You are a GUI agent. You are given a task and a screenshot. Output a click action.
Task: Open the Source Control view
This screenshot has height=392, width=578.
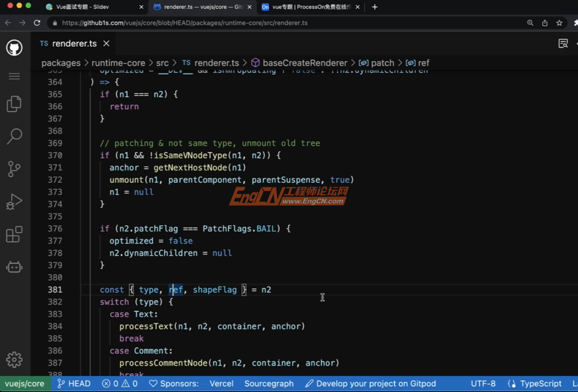tap(14, 169)
